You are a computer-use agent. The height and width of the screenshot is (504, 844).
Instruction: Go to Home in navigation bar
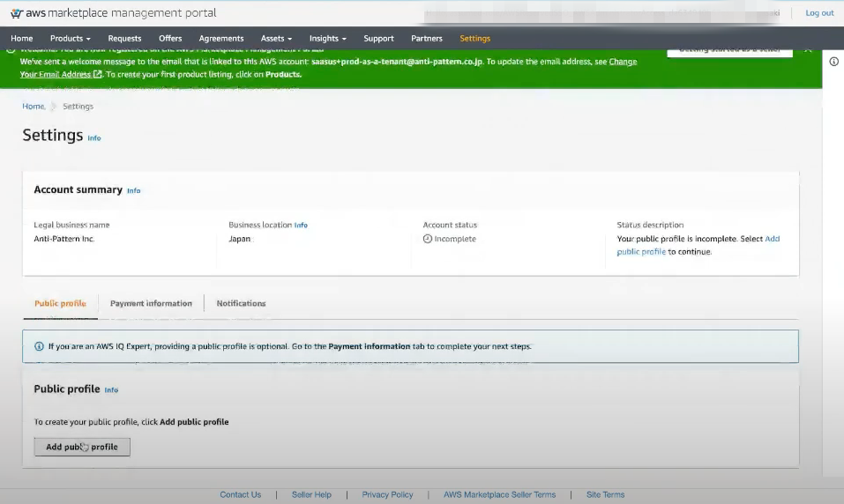click(x=21, y=39)
